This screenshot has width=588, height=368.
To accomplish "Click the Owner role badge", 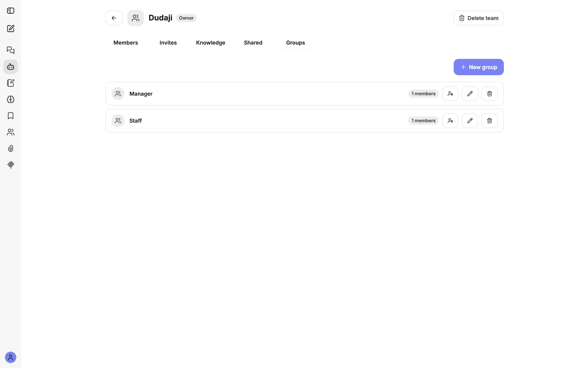I will click(186, 18).
